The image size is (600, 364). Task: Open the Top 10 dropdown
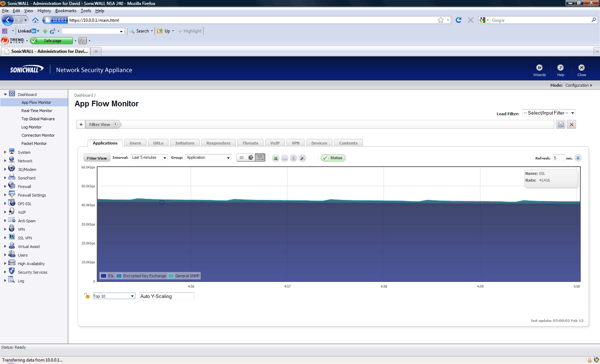point(114,296)
